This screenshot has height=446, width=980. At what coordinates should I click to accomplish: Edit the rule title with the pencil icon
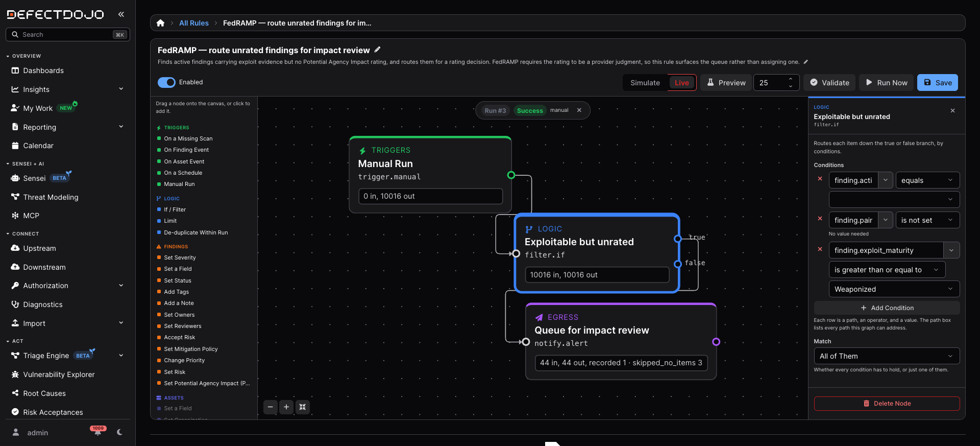point(378,50)
